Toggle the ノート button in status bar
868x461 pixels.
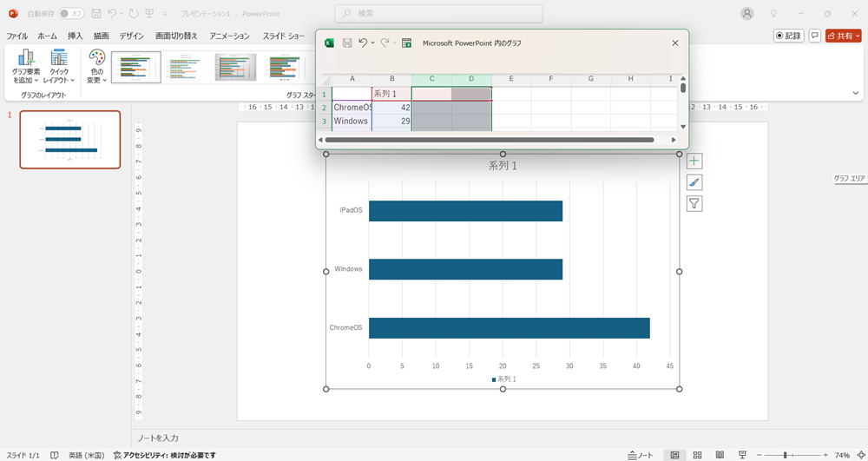click(641, 455)
